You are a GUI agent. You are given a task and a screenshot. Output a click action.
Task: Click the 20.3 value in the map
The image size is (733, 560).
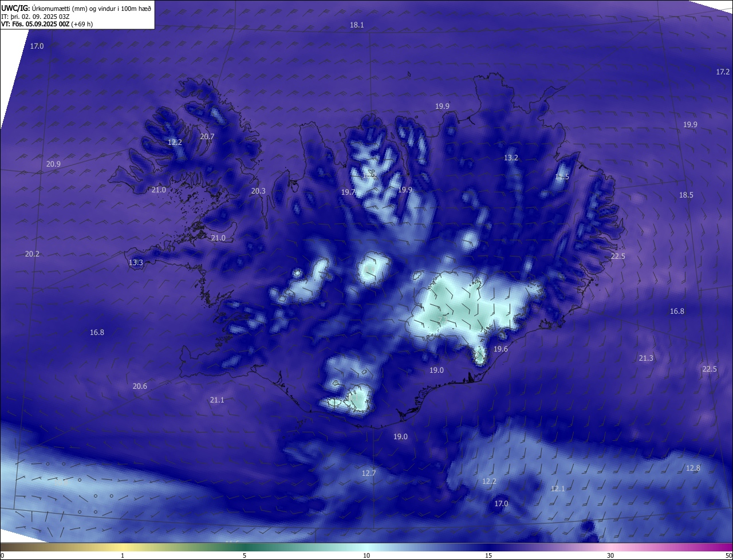pos(258,191)
